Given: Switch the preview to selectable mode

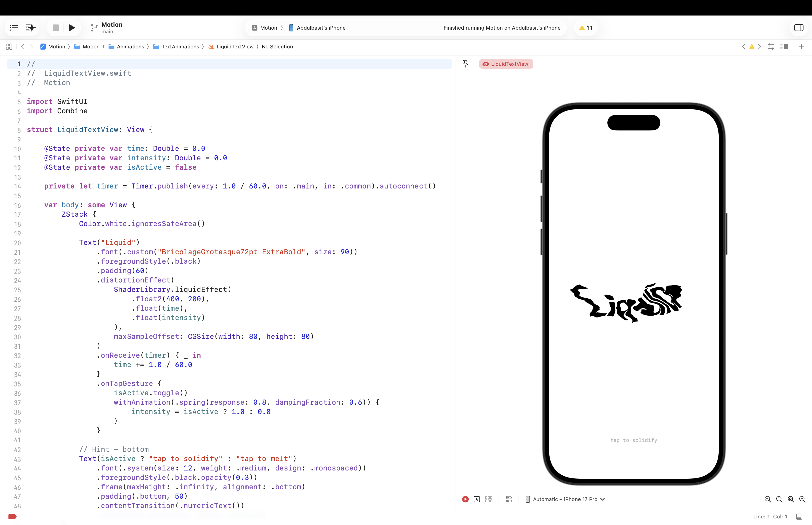Looking at the screenshot, I should 477,499.
